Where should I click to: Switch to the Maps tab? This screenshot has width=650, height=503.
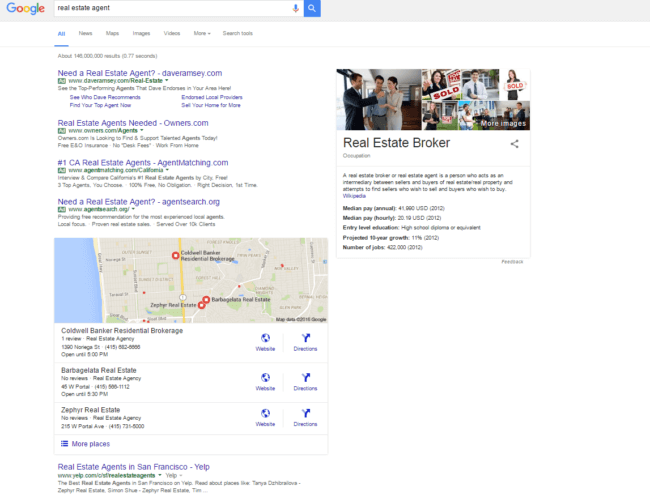[x=112, y=33]
